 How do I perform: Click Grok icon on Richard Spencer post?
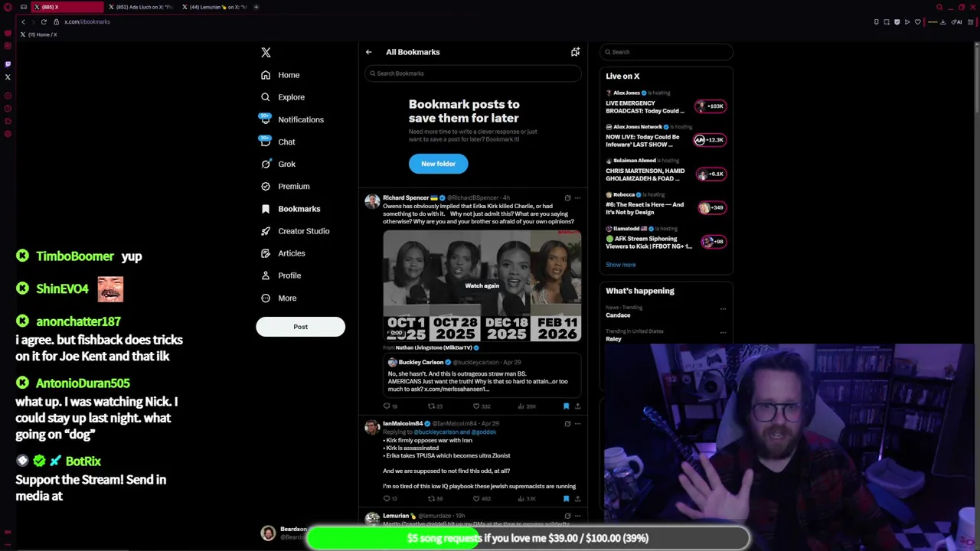567,197
